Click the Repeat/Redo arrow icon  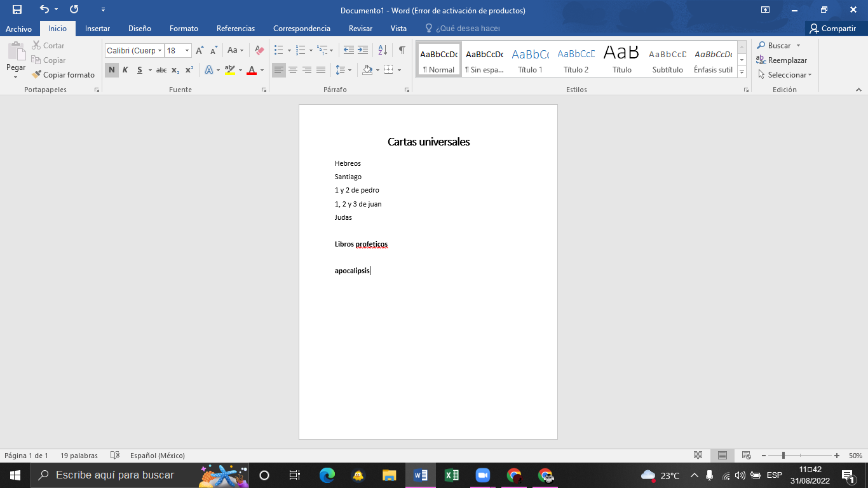tap(74, 10)
